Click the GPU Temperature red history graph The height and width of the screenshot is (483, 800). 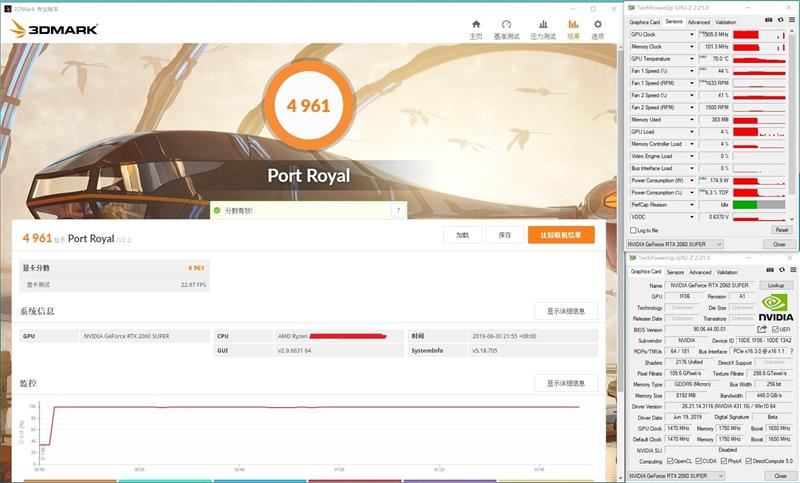pos(759,59)
